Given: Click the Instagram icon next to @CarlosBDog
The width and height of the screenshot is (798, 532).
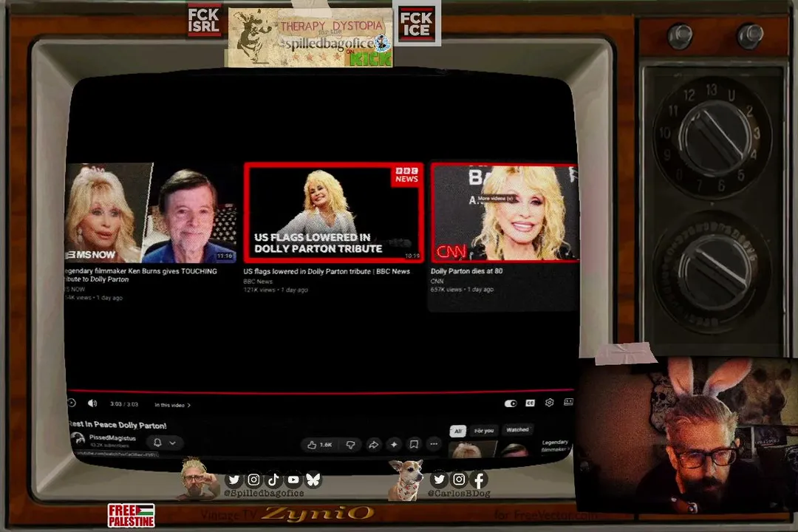Looking at the screenshot, I should click(x=459, y=479).
